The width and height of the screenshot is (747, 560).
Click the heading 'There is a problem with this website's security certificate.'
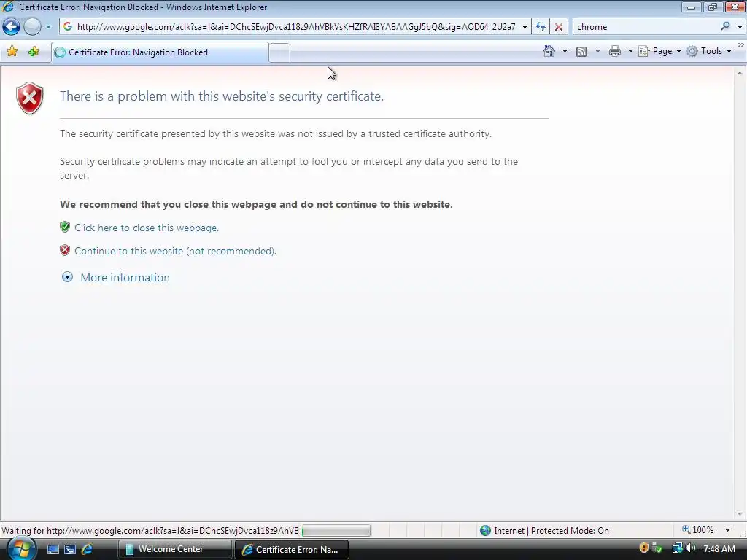point(222,96)
